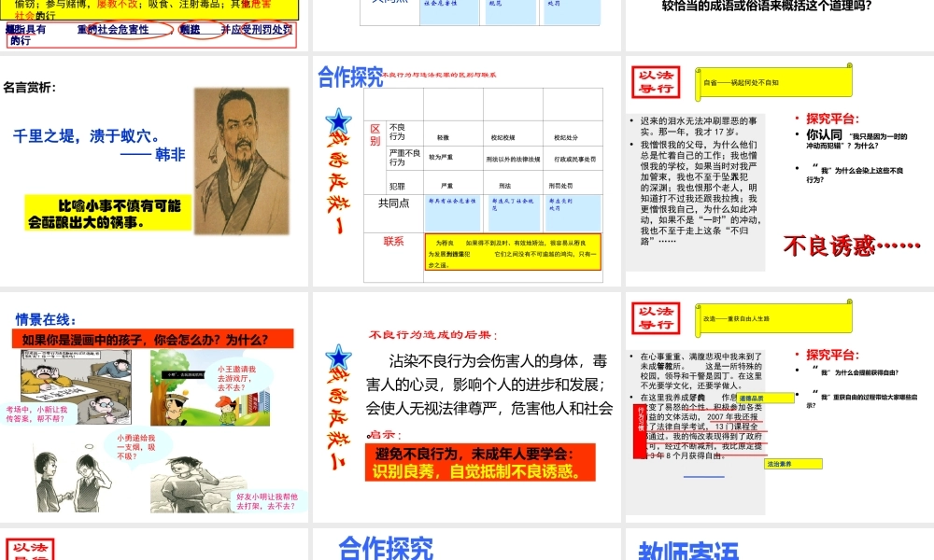Select the yellow 联系 description box
This screenshot has height=560, width=934.
tap(513, 252)
